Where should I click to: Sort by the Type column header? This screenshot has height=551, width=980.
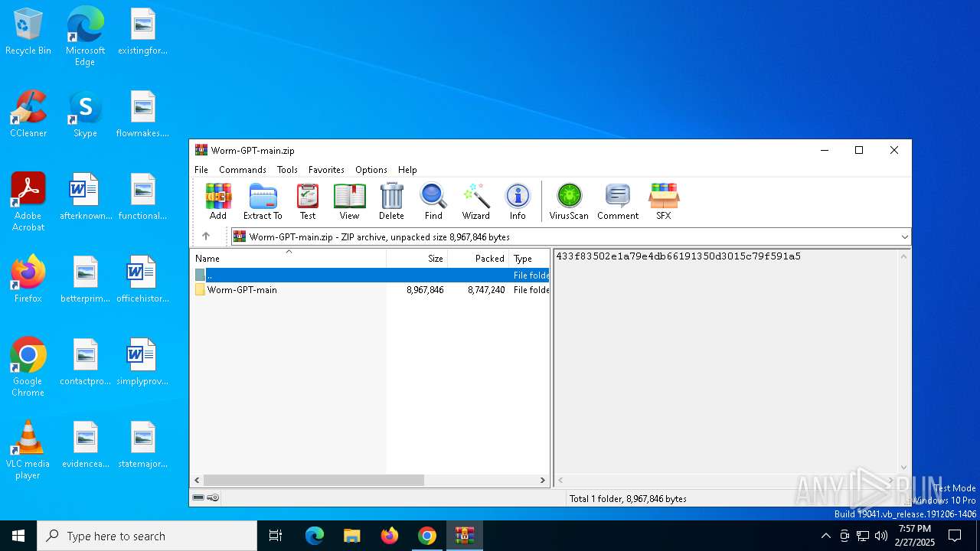[x=529, y=259]
